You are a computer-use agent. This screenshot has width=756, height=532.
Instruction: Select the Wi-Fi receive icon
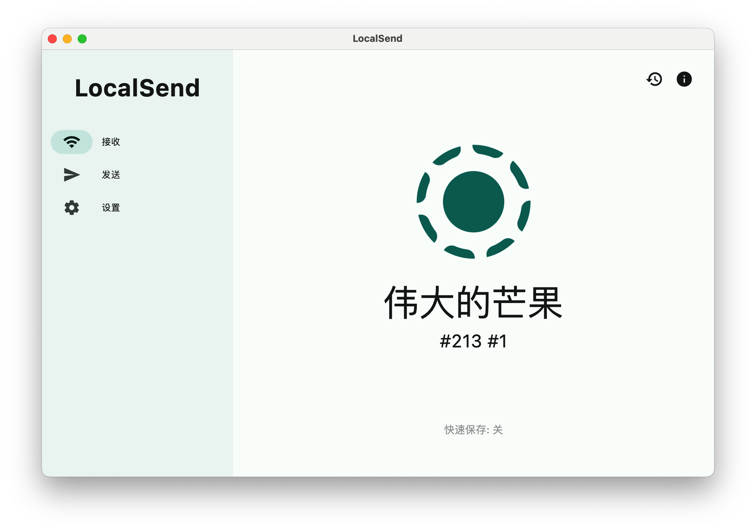[x=71, y=142]
